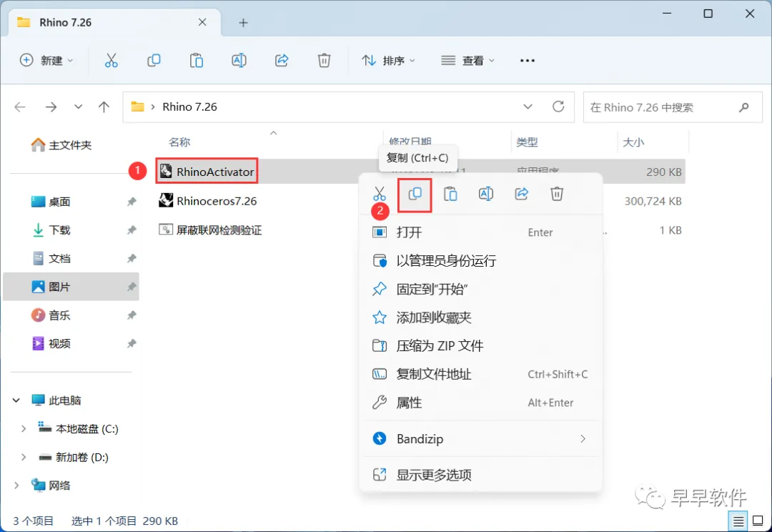The image size is (772, 532).
Task: Open 音乐 in the sidebar
Action: coord(51,315)
